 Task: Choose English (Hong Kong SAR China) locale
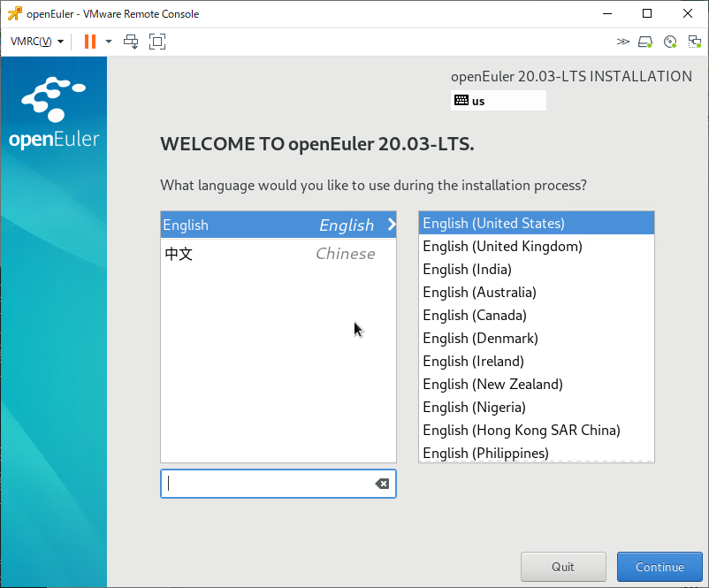(537, 430)
